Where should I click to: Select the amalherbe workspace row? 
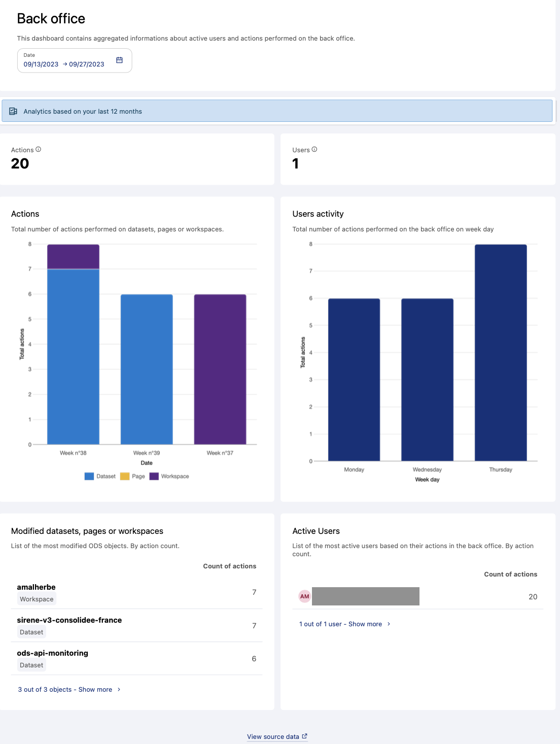(x=136, y=592)
